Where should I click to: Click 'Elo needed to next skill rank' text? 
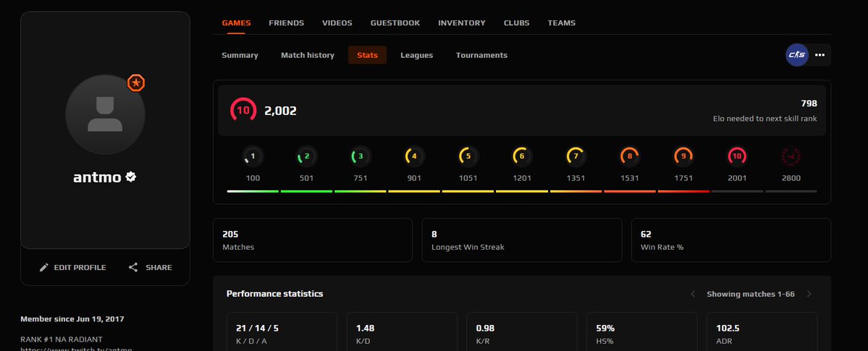pos(765,119)
